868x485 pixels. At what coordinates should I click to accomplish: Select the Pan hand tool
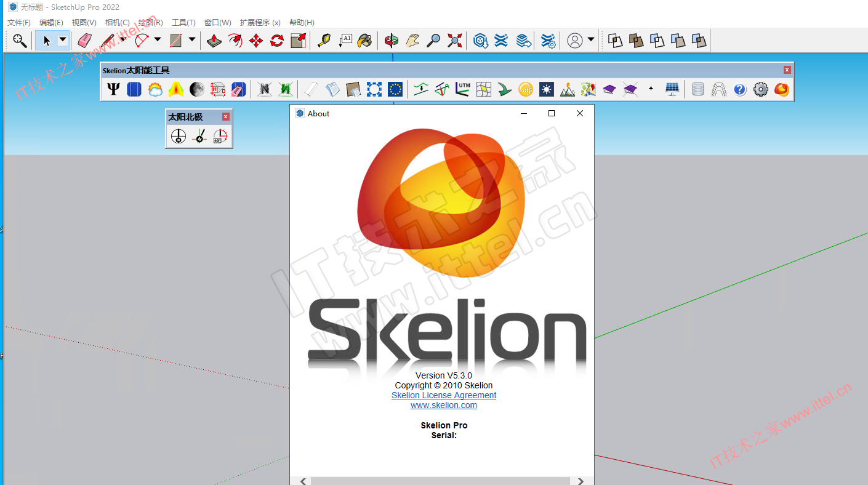[x=412, y=41]
